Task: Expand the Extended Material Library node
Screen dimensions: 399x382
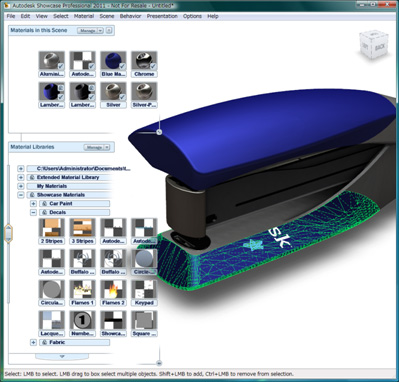Action: coord(21,177)
